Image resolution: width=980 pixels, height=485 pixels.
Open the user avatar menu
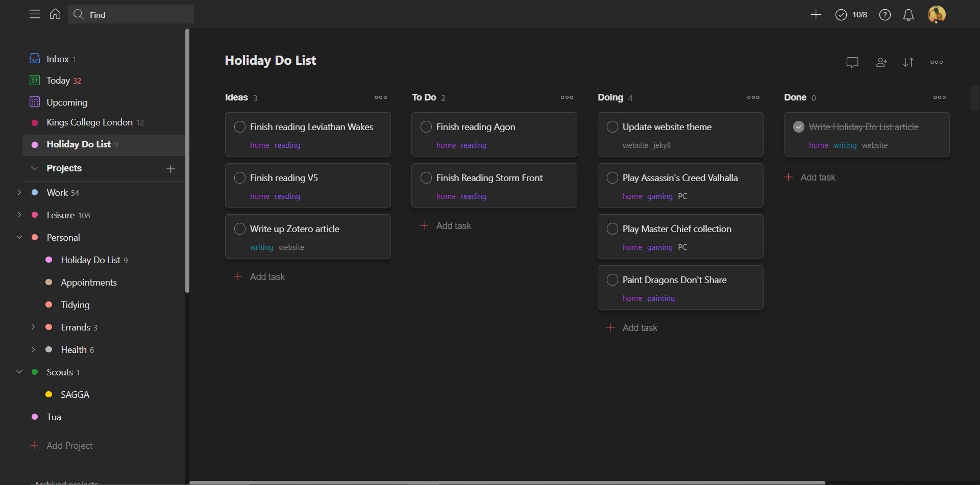click(x=937, y=15)
